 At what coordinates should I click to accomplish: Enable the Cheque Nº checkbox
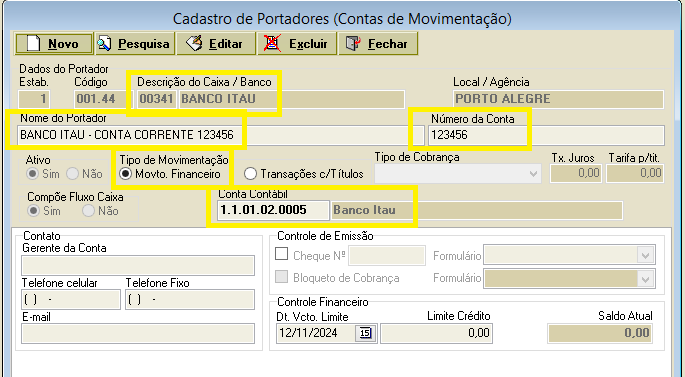(x=281, y=254)
